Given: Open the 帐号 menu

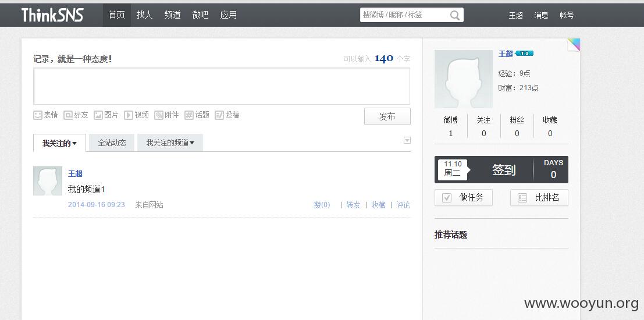Looking at the screenshot, I should click(567, 16).
